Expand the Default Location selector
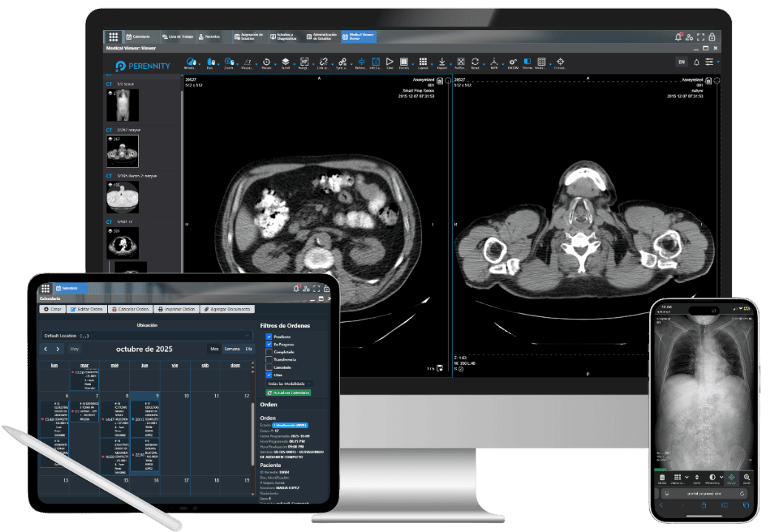 click(x=148, y=335)
